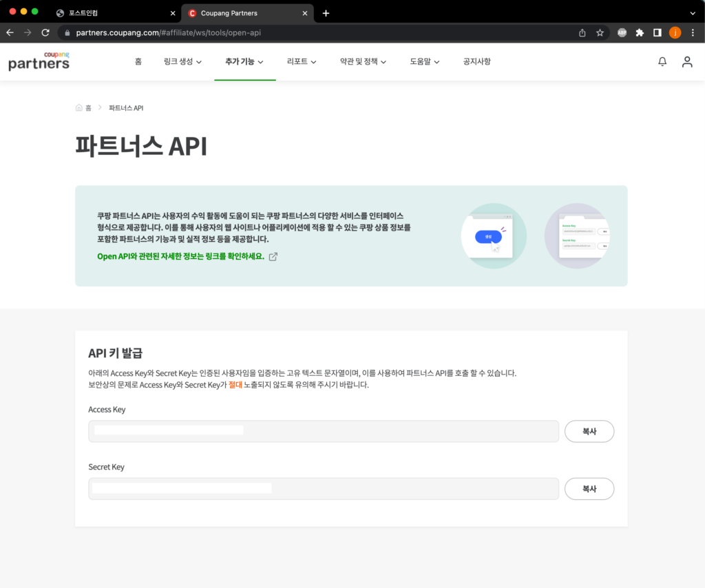Select the Coupang Partners tab
This screenshot has height=588, width=705.
[x=247, y=13]
